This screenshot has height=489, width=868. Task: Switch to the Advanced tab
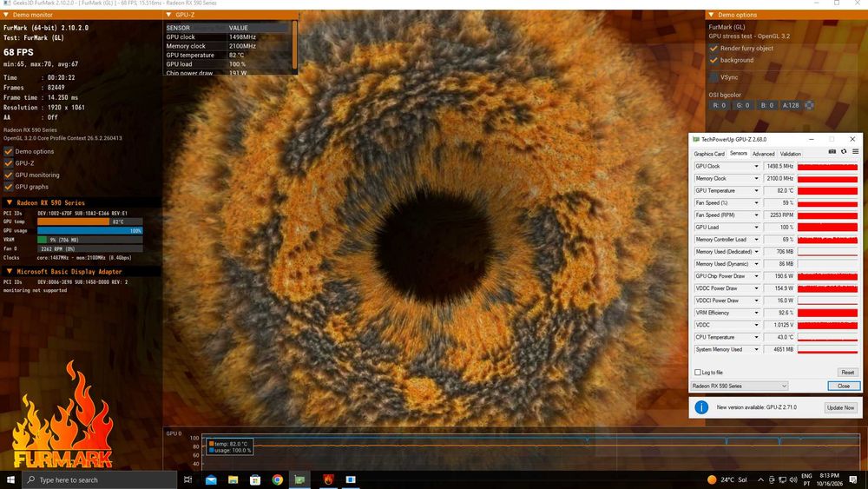tap(763, 154)
